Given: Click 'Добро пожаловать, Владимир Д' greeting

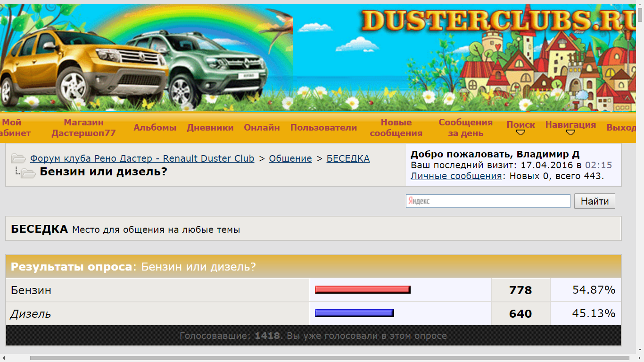Looking at the screenshot, I should click(495, 154).
